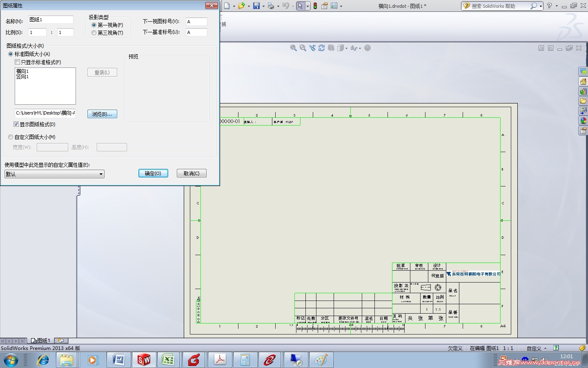Click the SolidWorks help question mark
Image resolution: width=588 pixels, height=368 pixels.
coord(550,6)
